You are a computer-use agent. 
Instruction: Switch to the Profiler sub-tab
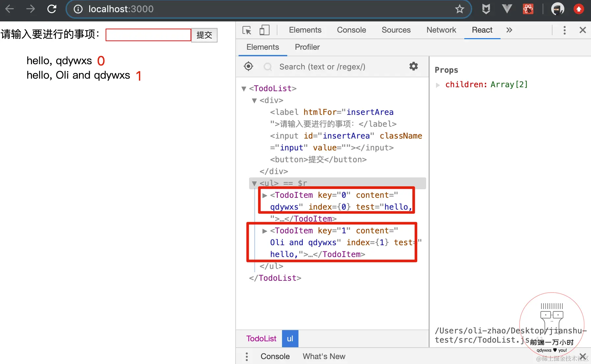[x=307, y=47]
